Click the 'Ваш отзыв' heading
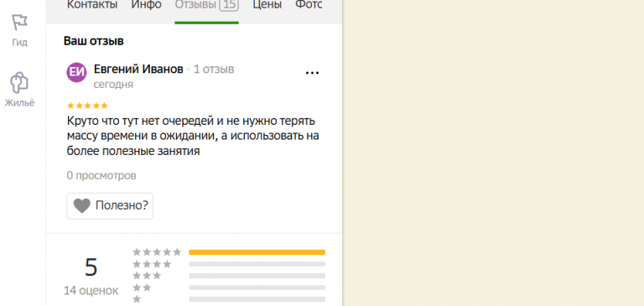The width and height of the screenshot is (644, 306). pyautogui.click(x=94, y=41)
